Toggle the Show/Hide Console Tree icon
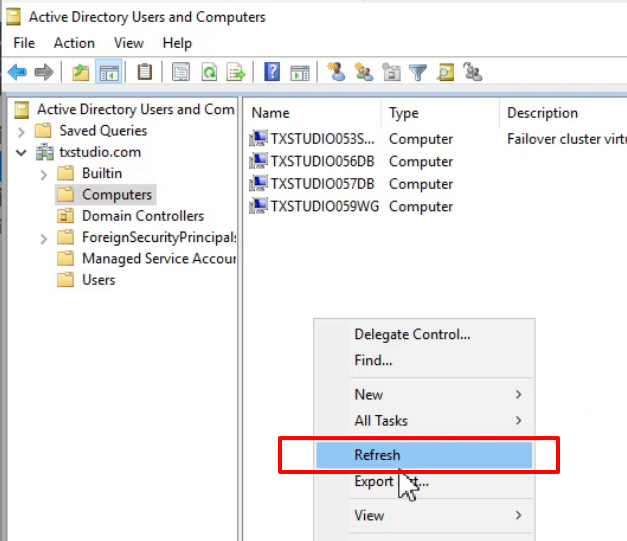 click(x=109, y=72)
